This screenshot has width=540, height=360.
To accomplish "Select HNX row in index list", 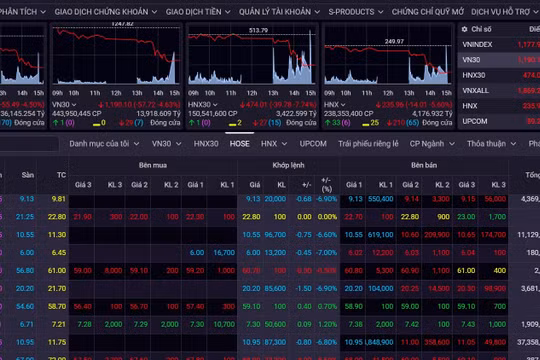I will click(x=499, y=106).
